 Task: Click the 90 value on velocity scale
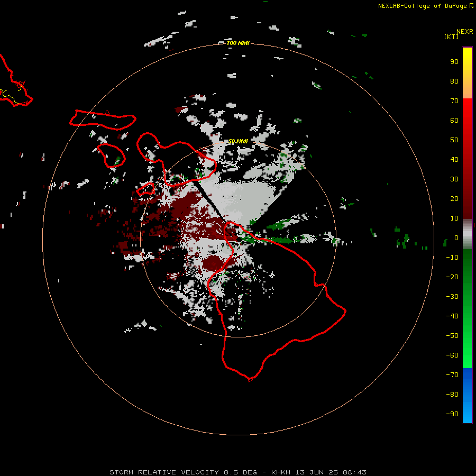(x=454, y=62)
